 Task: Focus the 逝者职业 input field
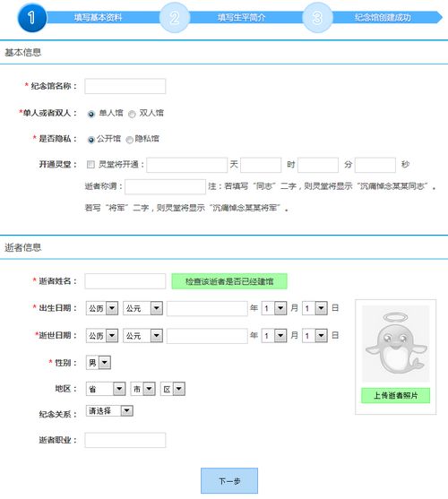(125, 440)
